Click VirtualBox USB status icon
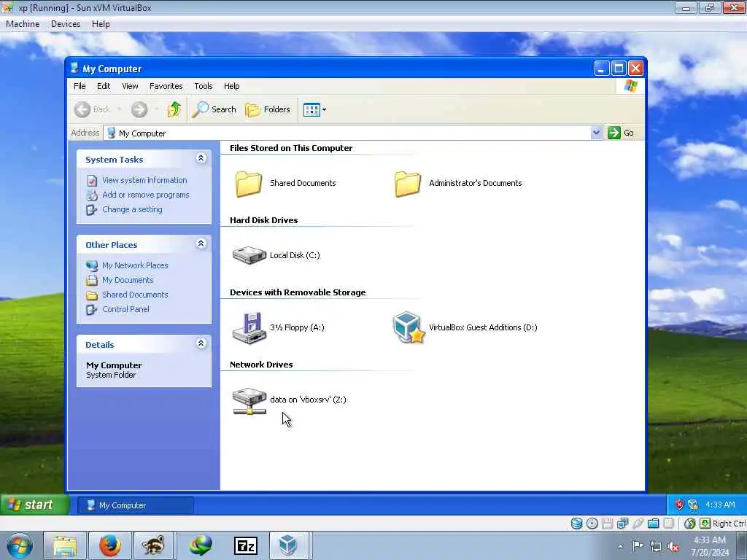 638,524
